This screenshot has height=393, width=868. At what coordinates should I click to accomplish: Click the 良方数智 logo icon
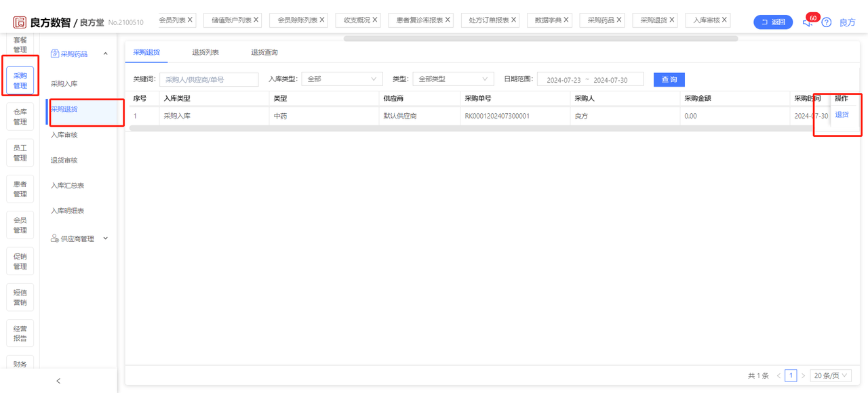(19, 22)
